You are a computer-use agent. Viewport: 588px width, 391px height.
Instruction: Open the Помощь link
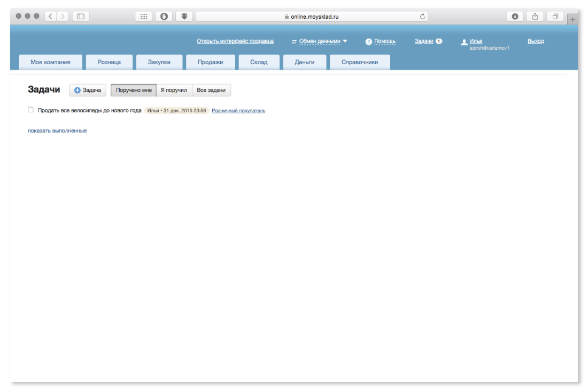click(x=385, y=41)
